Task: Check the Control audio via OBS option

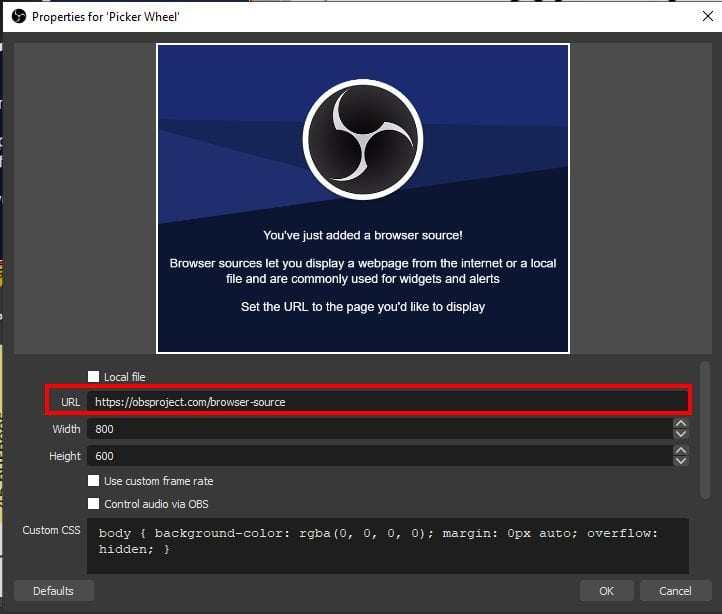Action: (94, 504)
